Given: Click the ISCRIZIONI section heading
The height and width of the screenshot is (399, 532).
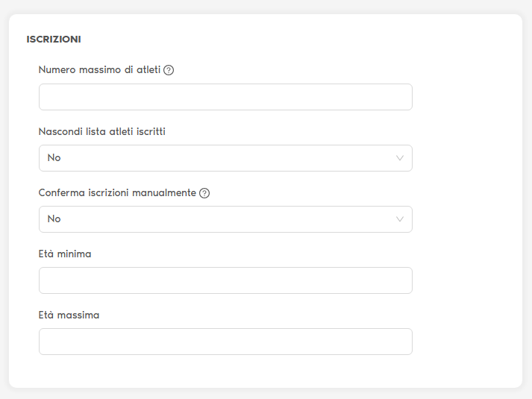Looking at the screenshot, I should click(x=54, y=39).
